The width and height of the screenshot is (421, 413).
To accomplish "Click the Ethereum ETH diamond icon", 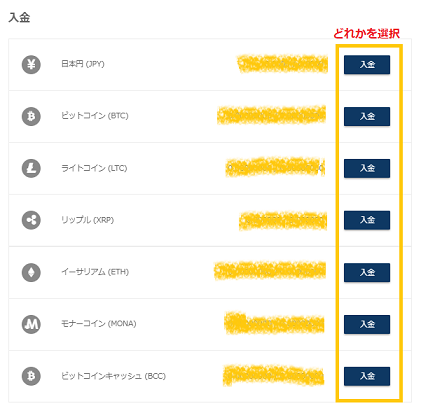I will point(31,272).
